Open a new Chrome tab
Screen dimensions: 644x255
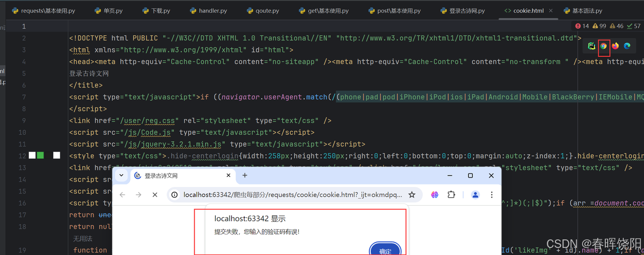pyautogui.click(x=245, y=176)
